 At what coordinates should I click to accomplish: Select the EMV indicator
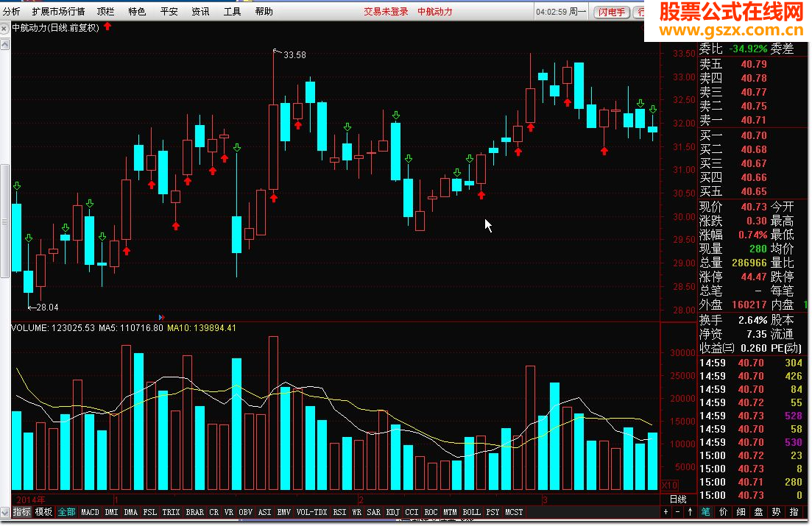pyautogui.click(x=283, y=512)
